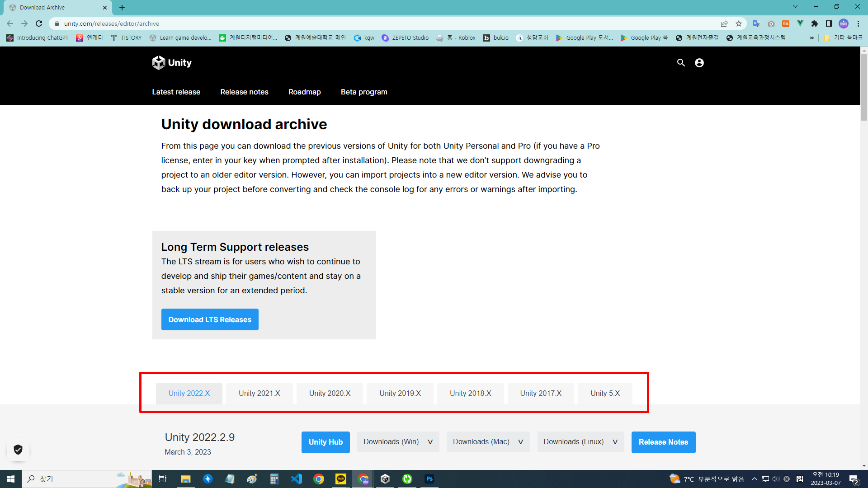Open the Latest release nav item

[176, 92]
